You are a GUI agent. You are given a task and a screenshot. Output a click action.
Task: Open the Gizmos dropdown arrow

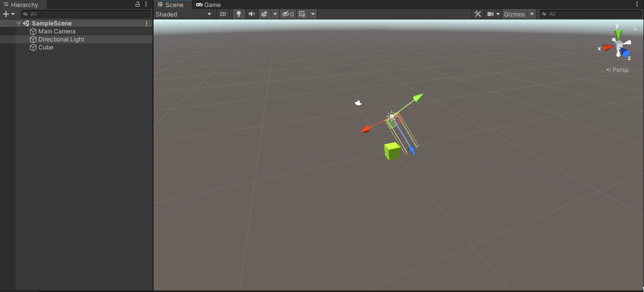[x=532, y=14]
